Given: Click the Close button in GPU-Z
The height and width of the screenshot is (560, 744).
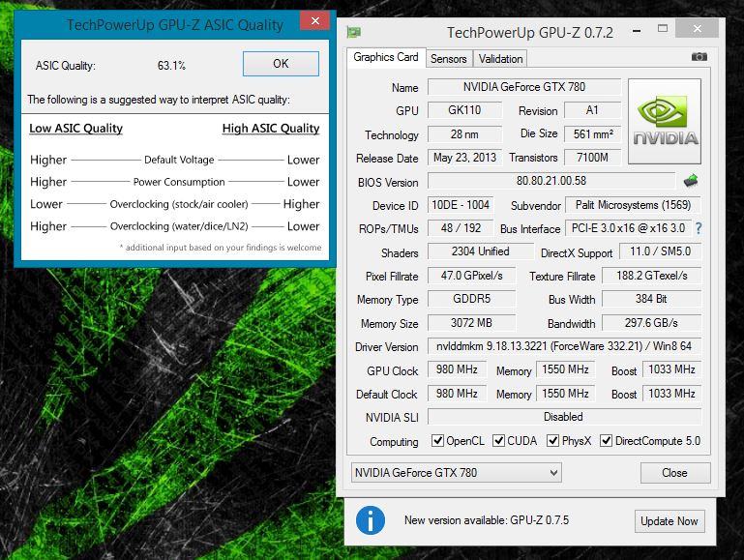Looking at the screenshot, I should click(x=675, y=473).
